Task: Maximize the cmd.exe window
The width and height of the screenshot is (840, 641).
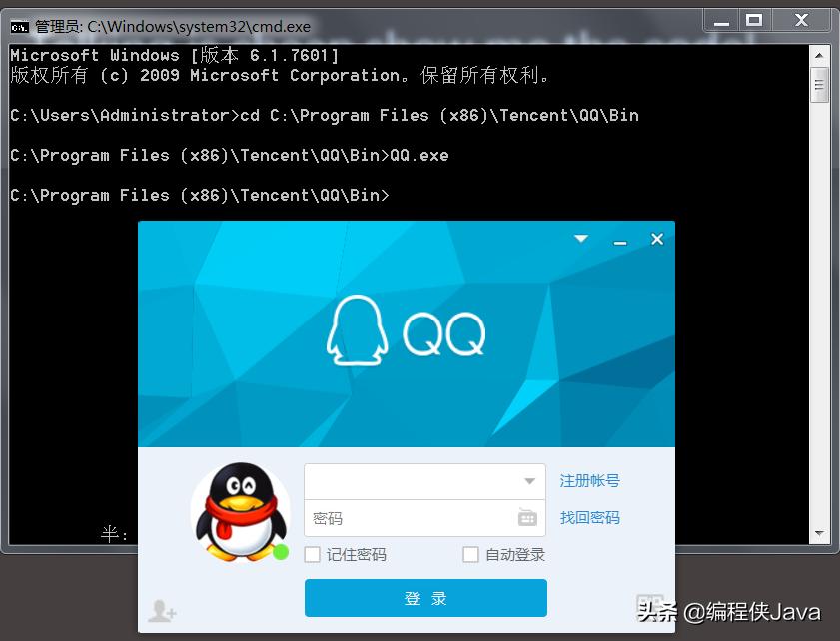Action: click(x=754, y=21)
